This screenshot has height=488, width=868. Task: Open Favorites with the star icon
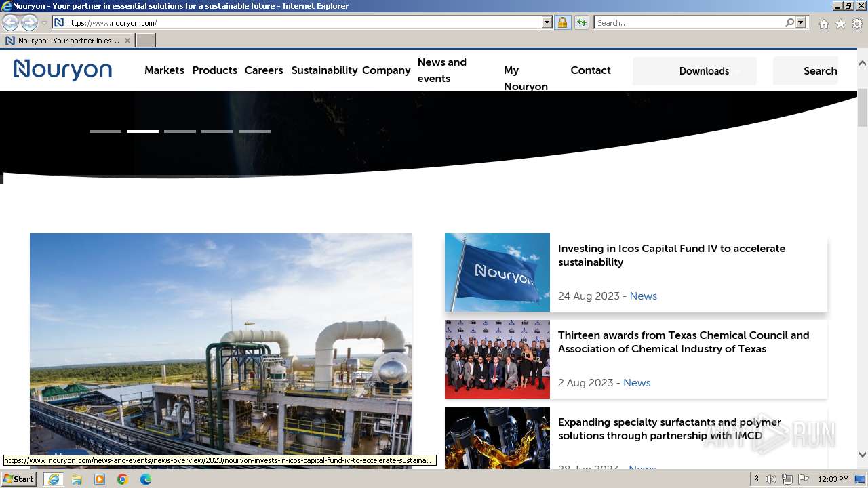click(x=840, y=24)
